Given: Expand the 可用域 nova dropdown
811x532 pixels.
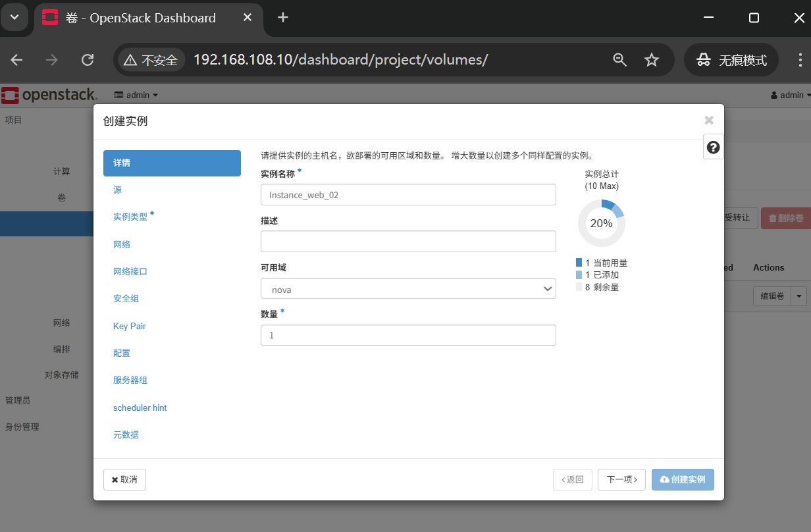Looking at the screenshot, I should [408, 289].
